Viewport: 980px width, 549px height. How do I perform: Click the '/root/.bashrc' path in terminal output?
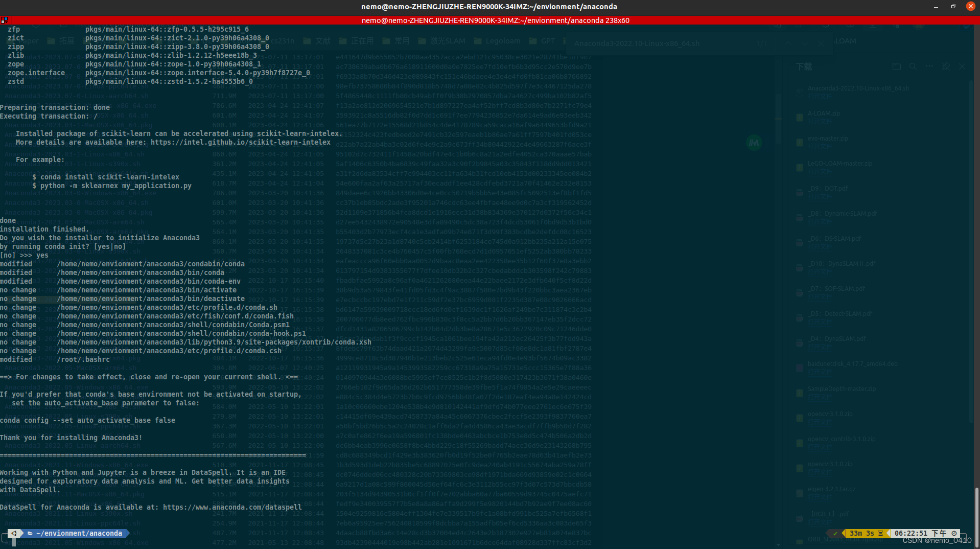click(83, 360)
